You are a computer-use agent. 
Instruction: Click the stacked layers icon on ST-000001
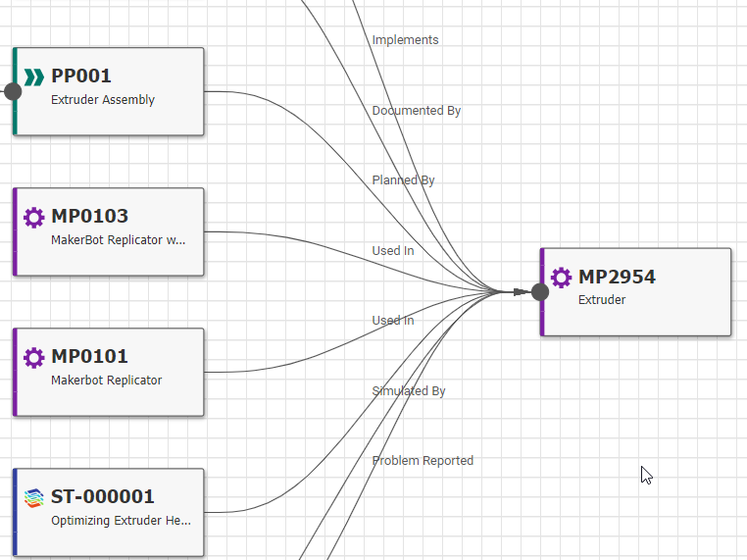[x=34, y=498]
